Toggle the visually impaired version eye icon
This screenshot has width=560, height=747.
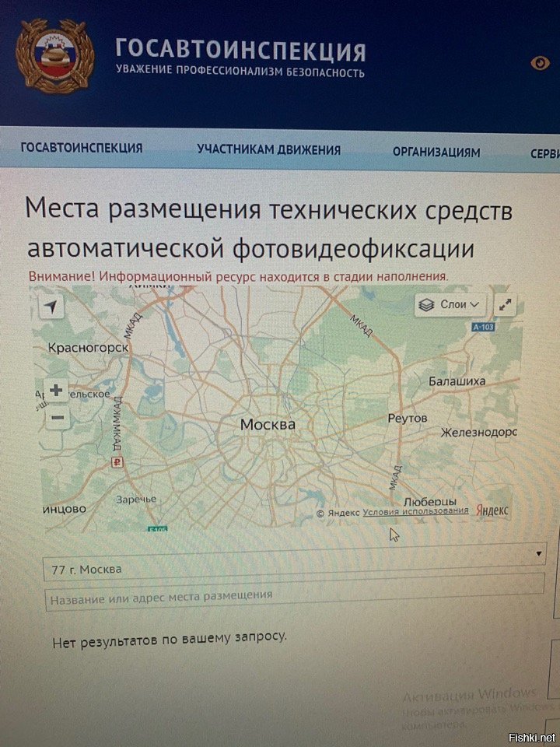[x=540, y=63]
